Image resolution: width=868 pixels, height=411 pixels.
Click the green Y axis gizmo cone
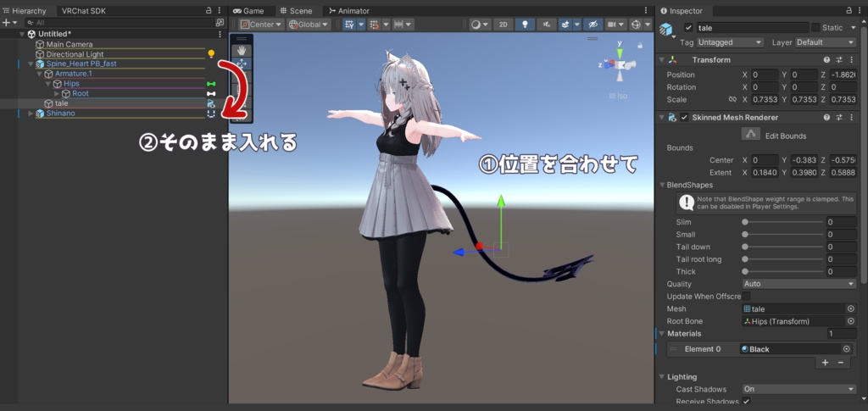coord(620,53)
